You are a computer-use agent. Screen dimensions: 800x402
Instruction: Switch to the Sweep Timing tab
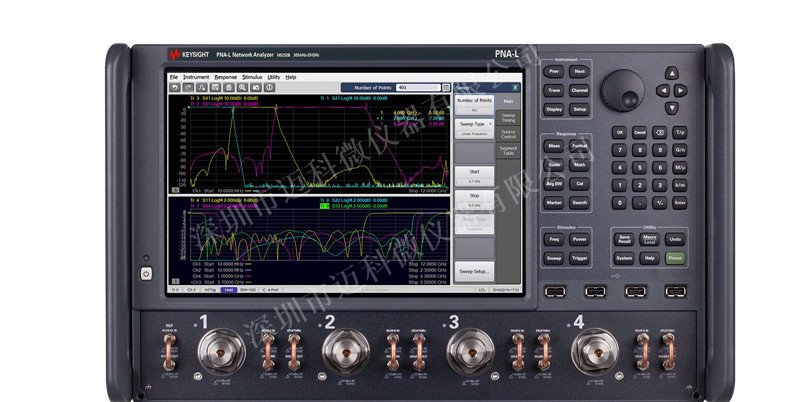coord(508,117)
